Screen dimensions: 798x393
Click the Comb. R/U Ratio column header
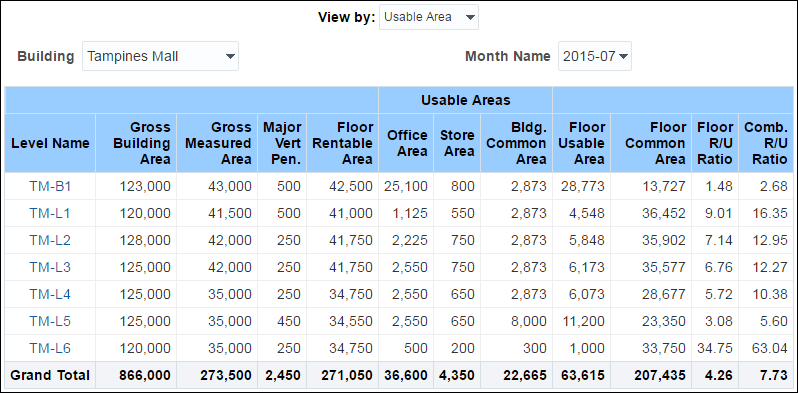(766, 143)
